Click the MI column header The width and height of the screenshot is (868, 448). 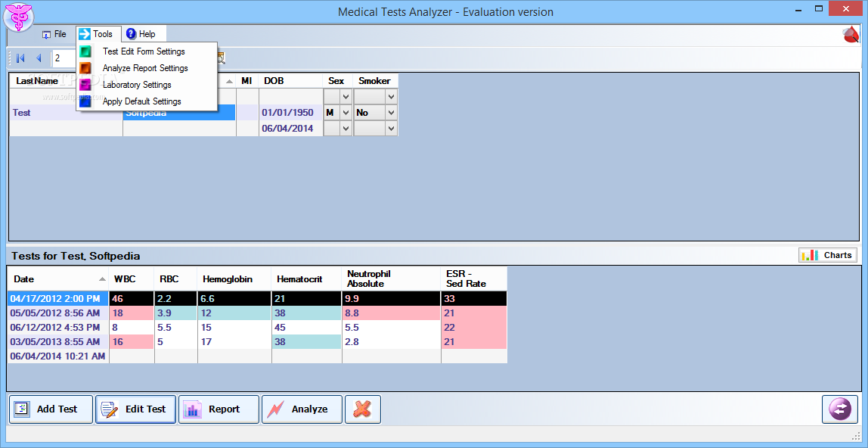click(x=247, y=81)
